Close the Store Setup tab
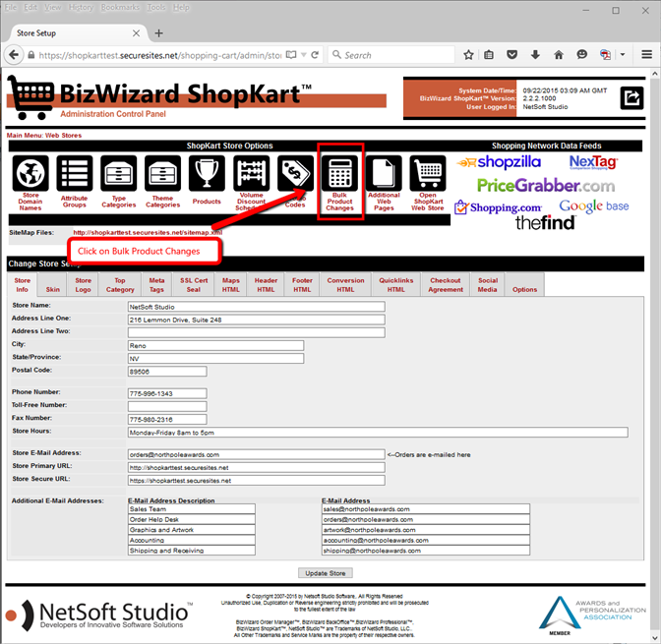The image size is (661, 644). [136, 33]
